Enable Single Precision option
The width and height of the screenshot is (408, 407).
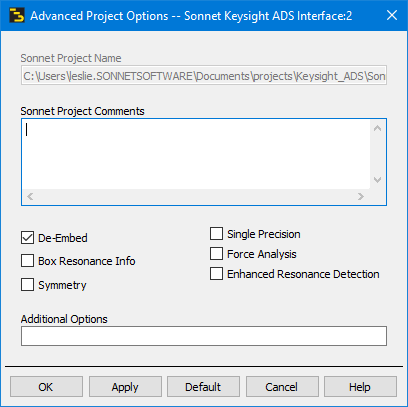(216, 234)
